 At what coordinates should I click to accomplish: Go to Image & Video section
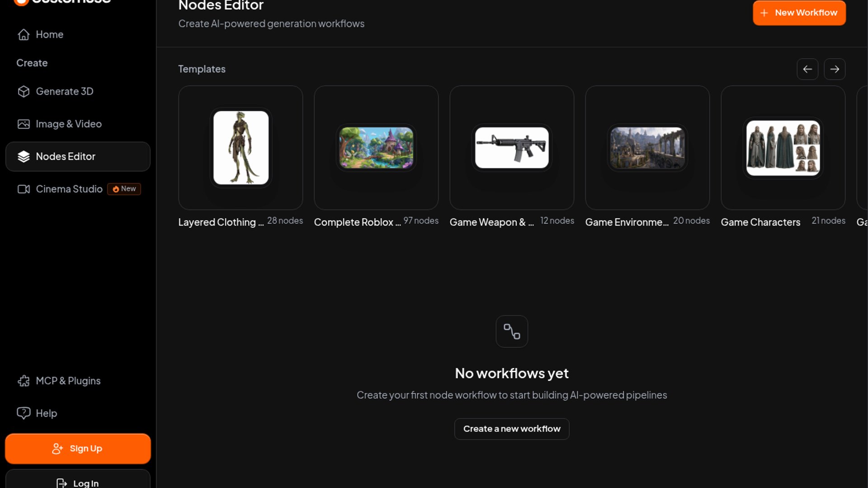point(78,124)
